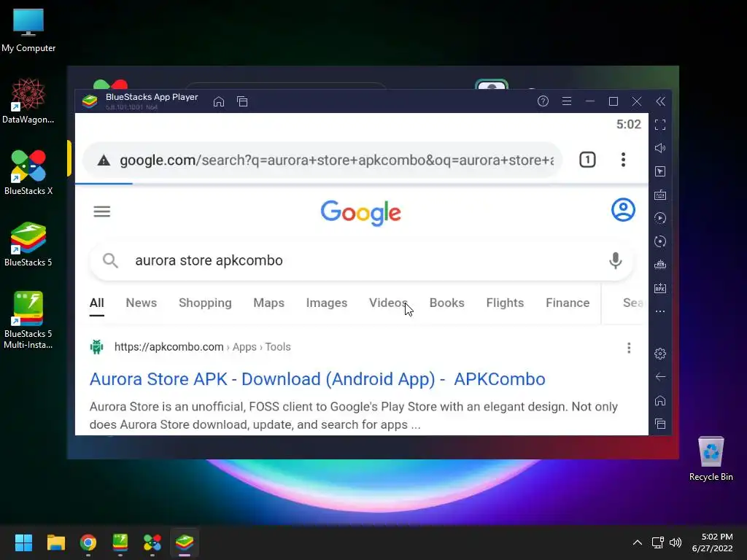Open the BlueStacks 5 desktop shortcut
This screenshot has width=747, height=560.
point(28,244)
